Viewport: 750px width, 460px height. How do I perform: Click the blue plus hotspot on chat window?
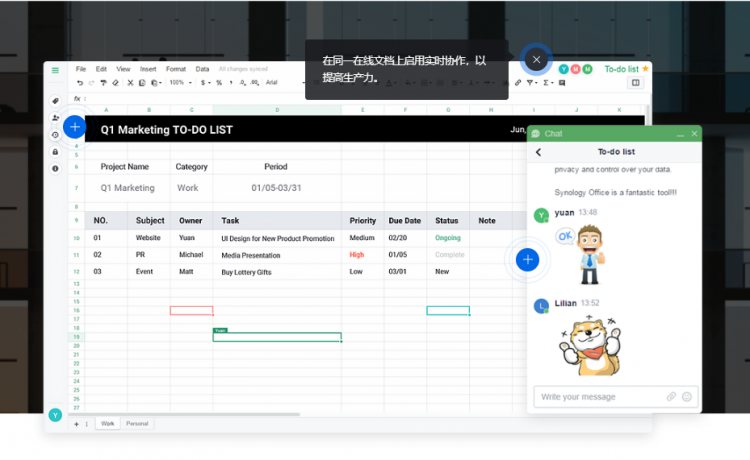528,260
